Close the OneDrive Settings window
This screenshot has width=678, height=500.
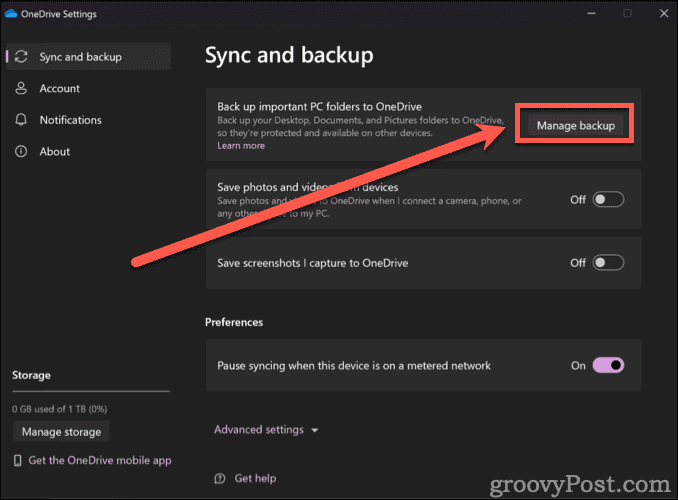664,13
